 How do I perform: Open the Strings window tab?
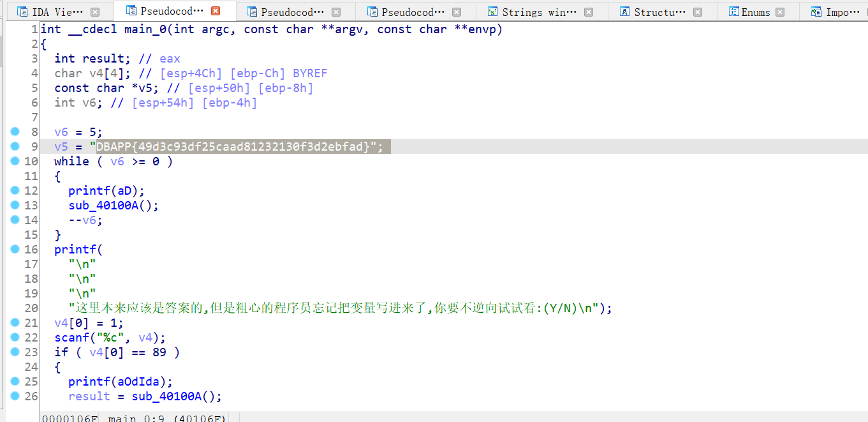tap(539, 12)
